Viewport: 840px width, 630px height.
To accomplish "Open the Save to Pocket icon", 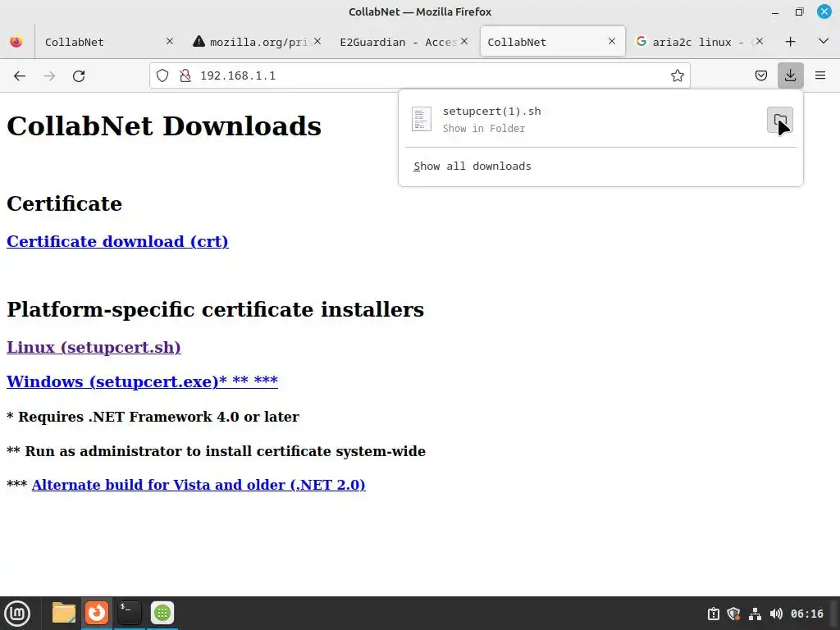I will pos(761,75).
